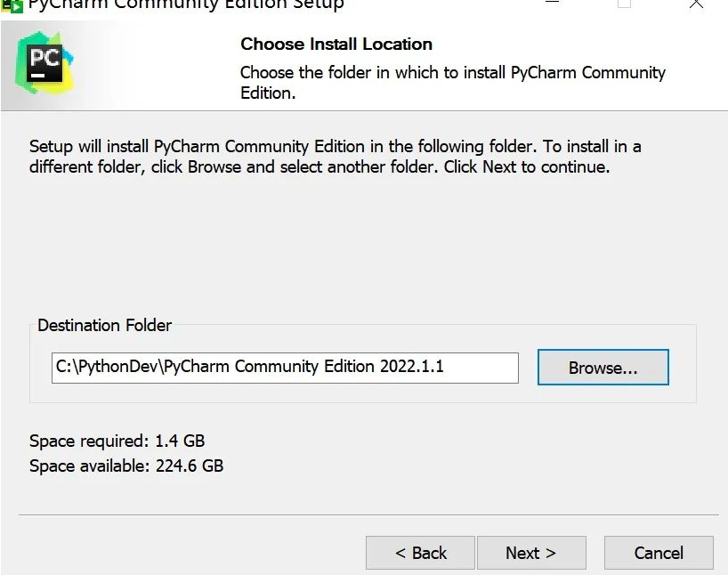Maximize the PyCharm Setup window
728x575 pixels.
click(x=624, y=4)
